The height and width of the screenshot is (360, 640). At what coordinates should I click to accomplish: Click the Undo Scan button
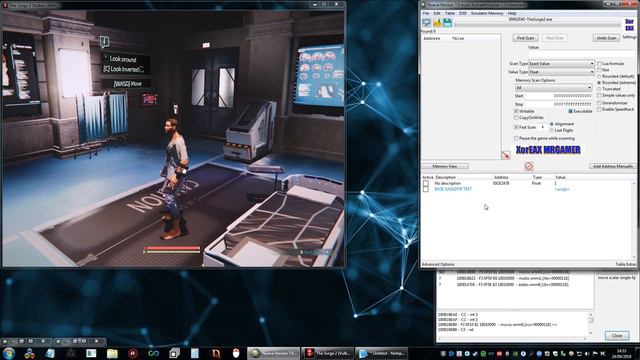606,38
